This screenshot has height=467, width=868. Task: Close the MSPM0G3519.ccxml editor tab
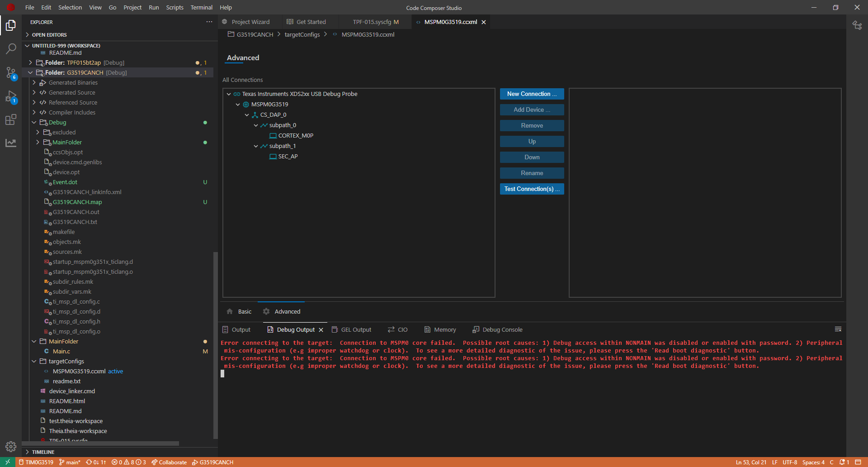pyautogui.click(x=484, y=22)
